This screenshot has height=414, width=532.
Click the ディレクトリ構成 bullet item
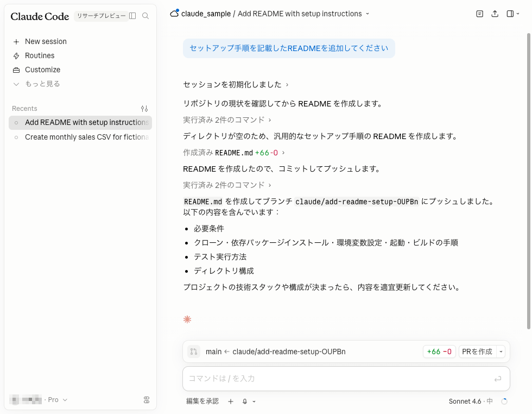pyautogui.click(x=224, y=271)
